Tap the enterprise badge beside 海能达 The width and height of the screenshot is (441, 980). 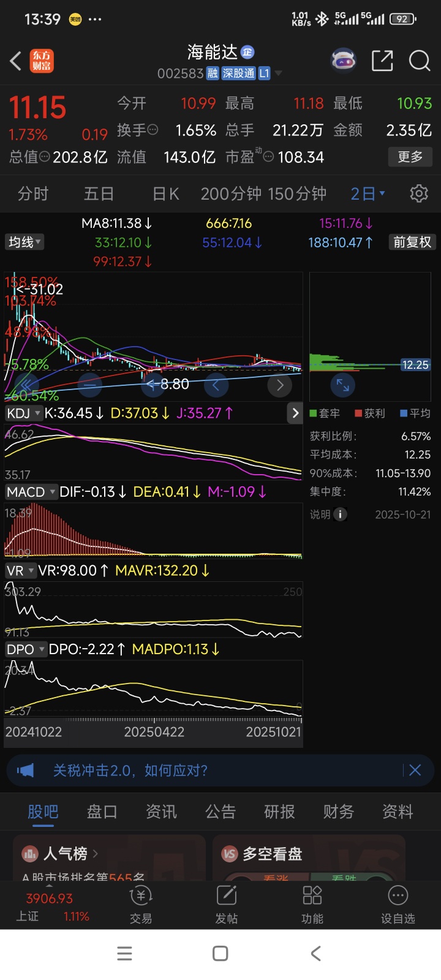(247, 52)
